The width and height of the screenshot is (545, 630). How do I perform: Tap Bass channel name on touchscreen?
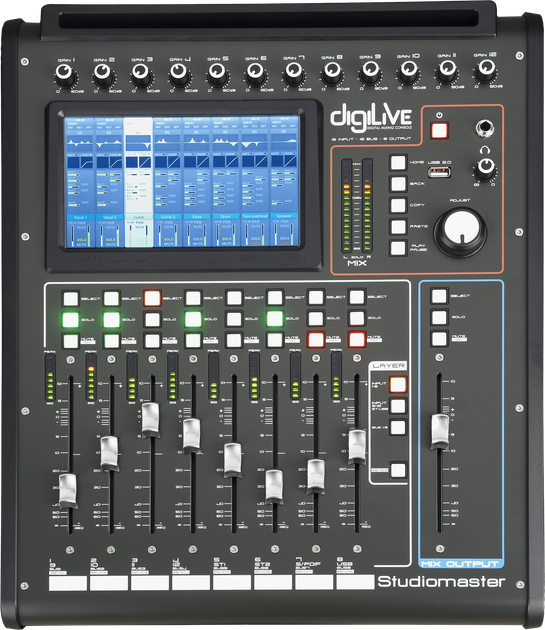coord(197,217)
